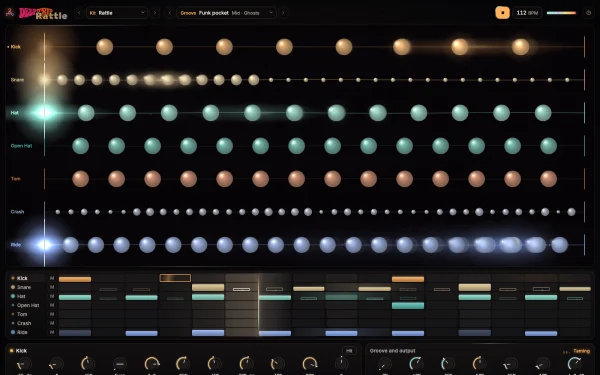Click the Kick title of the lower panel
This screenshot has height=375, width=600.
coord(21,351)
